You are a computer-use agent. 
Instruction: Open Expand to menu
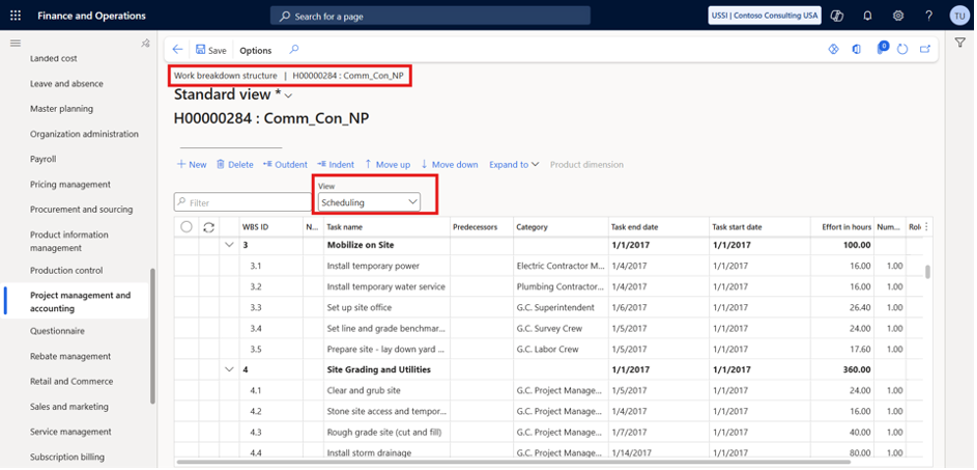[x=514, y=164]
